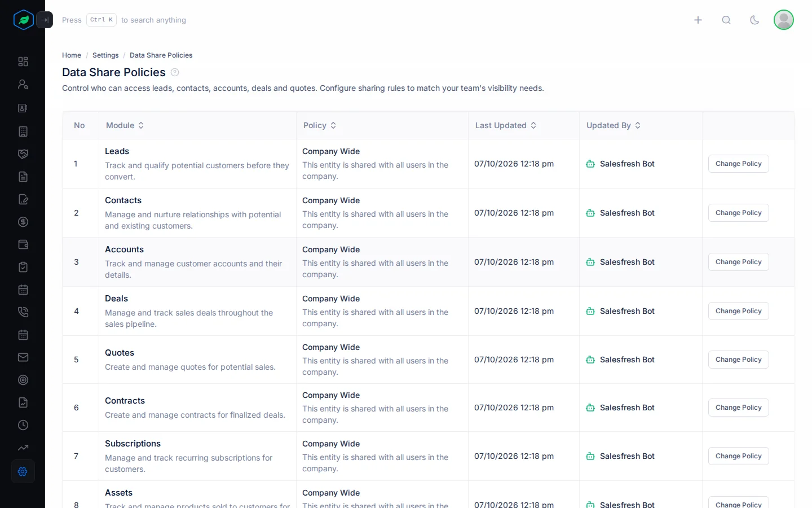
Task: Open the deals handshake icon in sidebar
Action: 23,154
